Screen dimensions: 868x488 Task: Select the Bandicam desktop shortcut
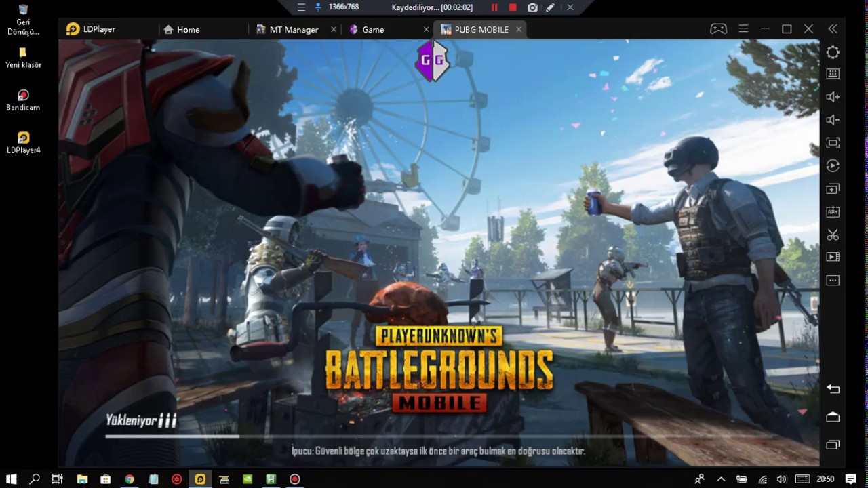pos(23,100)
